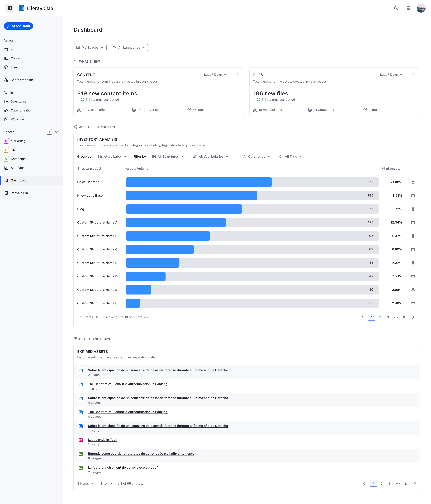Open CONTENT card kebab menu
431x504 pixels.
(237, 75)
